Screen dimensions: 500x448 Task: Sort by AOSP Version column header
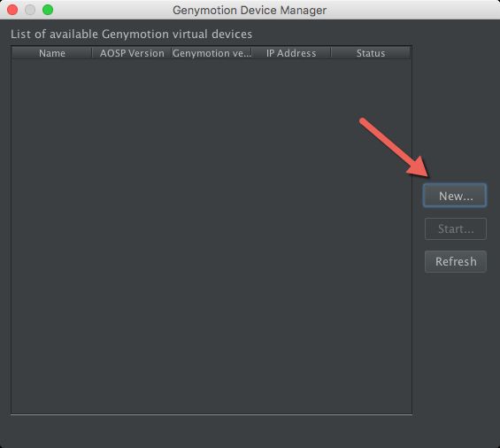tap(132, 53)
